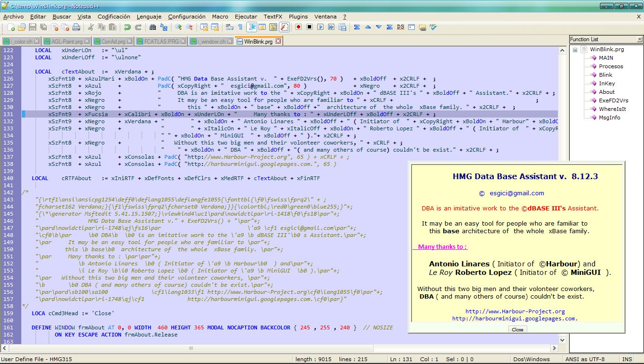The image size is (644, 364).
Task: Click the Print toolbar icon
Action: 76,27
